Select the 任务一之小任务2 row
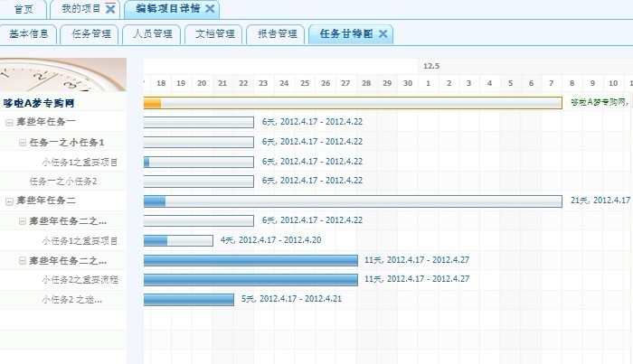 click(x=62, y=182)
